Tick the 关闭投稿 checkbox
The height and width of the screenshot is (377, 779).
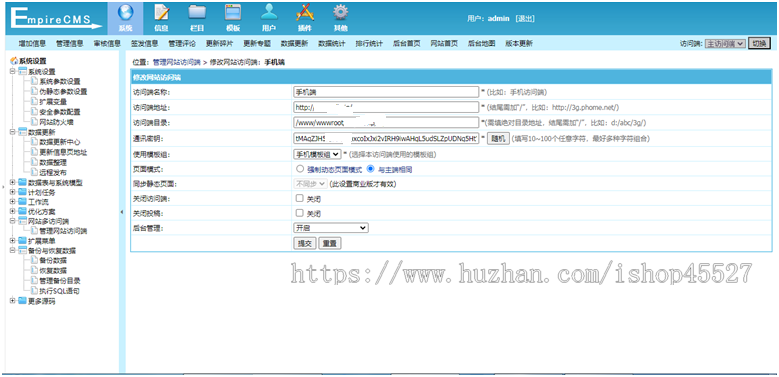tap(299, 213)
